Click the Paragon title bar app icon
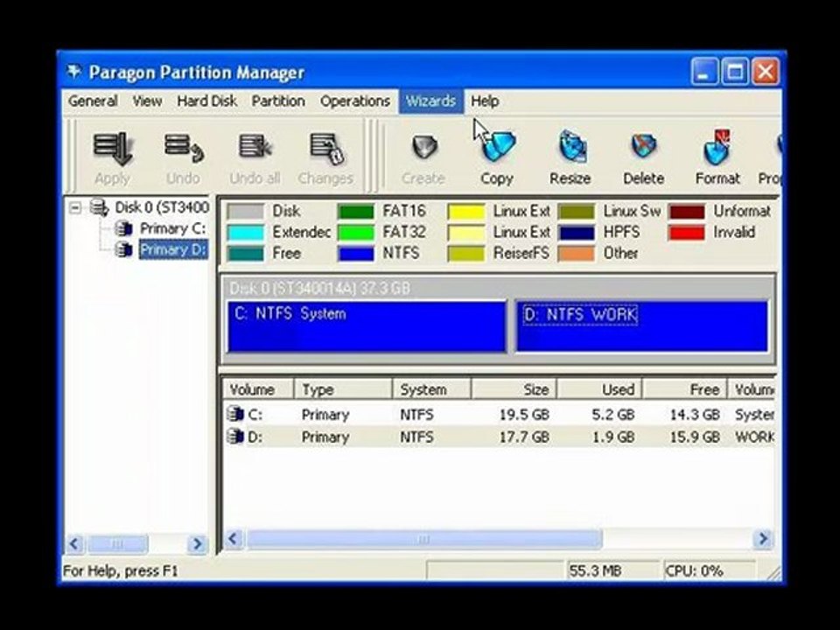The height and width of the screenshot is (630, 840). click(73, 72)
